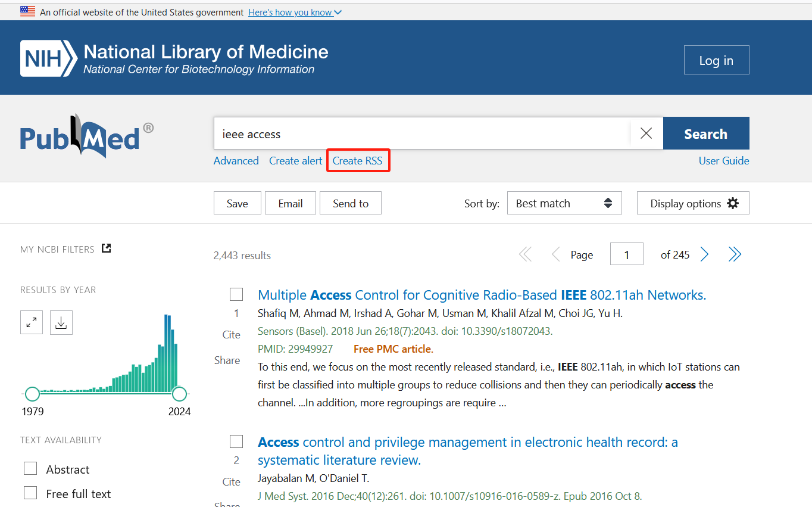Screen dimensions: 812x507
Task: Open the Sort by Best match dropdown
Action: pos(564,203)
